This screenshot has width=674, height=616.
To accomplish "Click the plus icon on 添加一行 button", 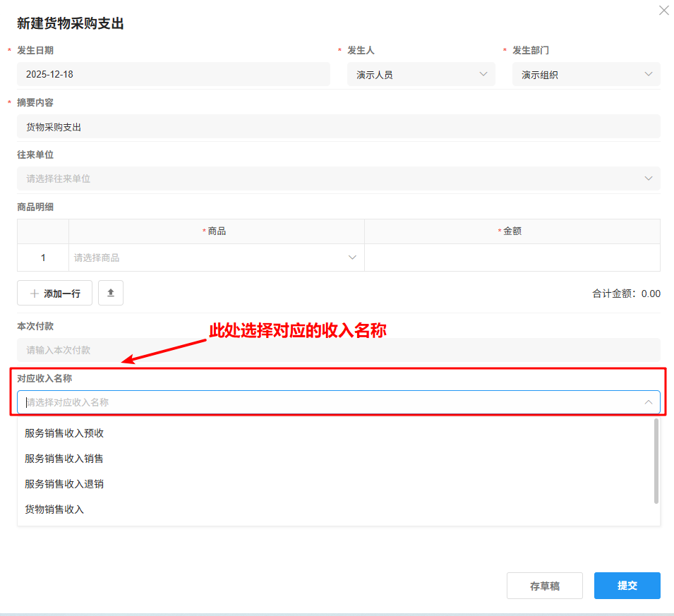I will [x=35, y=293].
